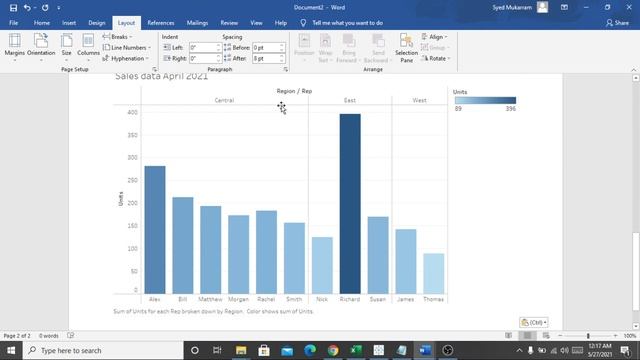Image resolution: width=640 pixels, height=360 pixels.
Task: Click the Page 2 of 2 indicator
Action: 17,336
